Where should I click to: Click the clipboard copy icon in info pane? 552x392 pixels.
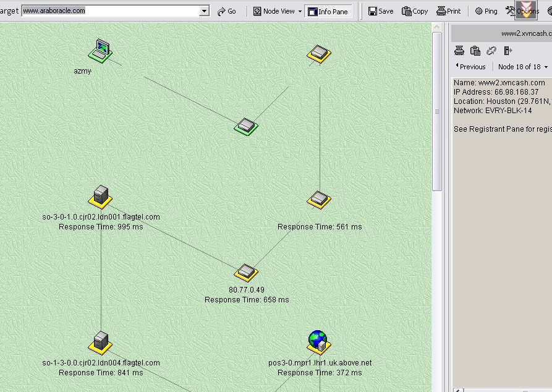coord(475,51)
